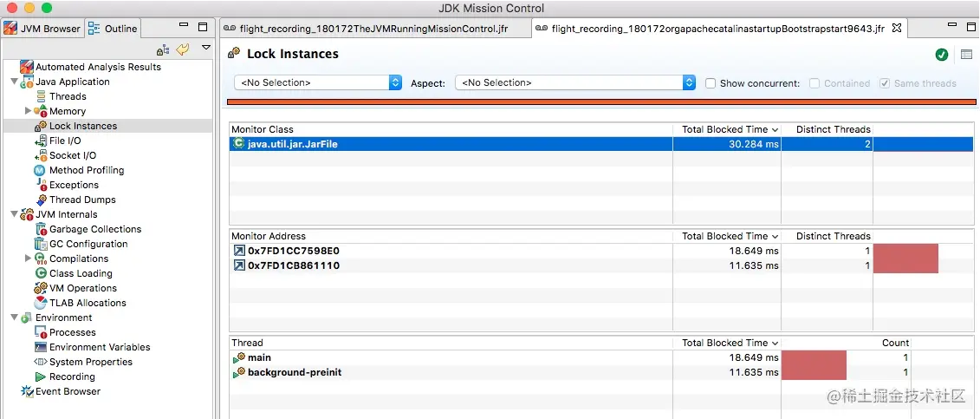Click the Socket I/O icon

pos(41,156)
